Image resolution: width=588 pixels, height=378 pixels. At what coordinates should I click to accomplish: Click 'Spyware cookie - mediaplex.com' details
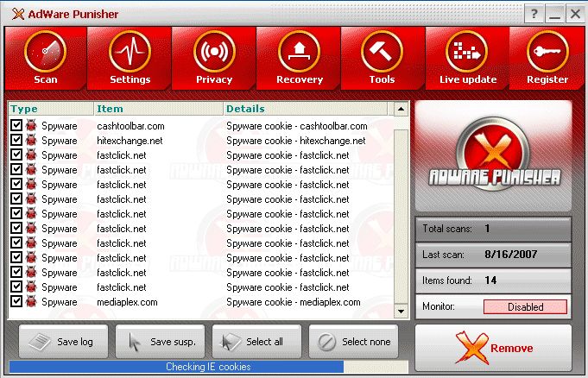(294, 302)
